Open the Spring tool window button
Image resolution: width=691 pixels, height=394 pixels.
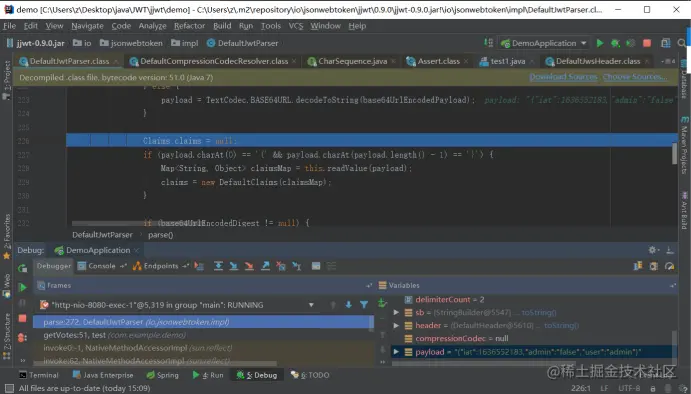click(x=162, y=375)
